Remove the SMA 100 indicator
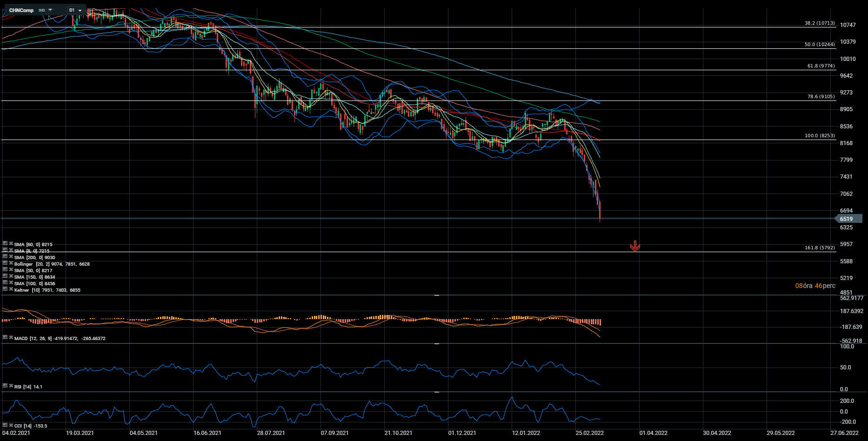The width and height of the screenshot is (868, 441). tap(11, 282)
